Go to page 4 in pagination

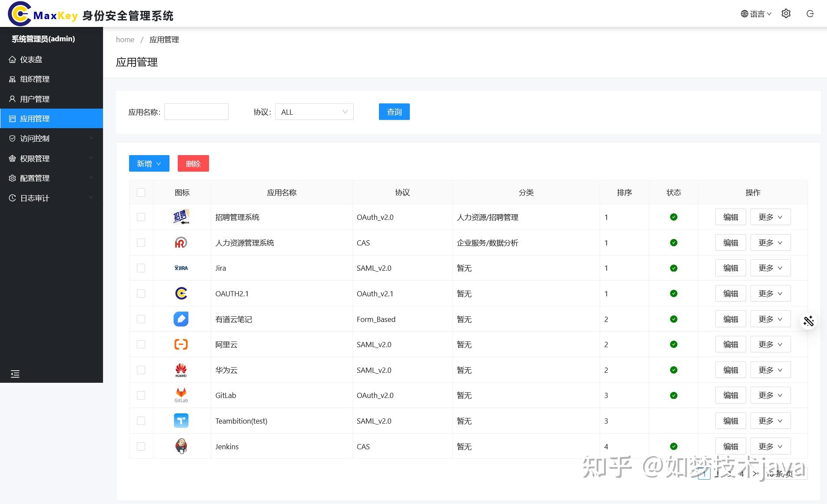(x=742, y=474)
